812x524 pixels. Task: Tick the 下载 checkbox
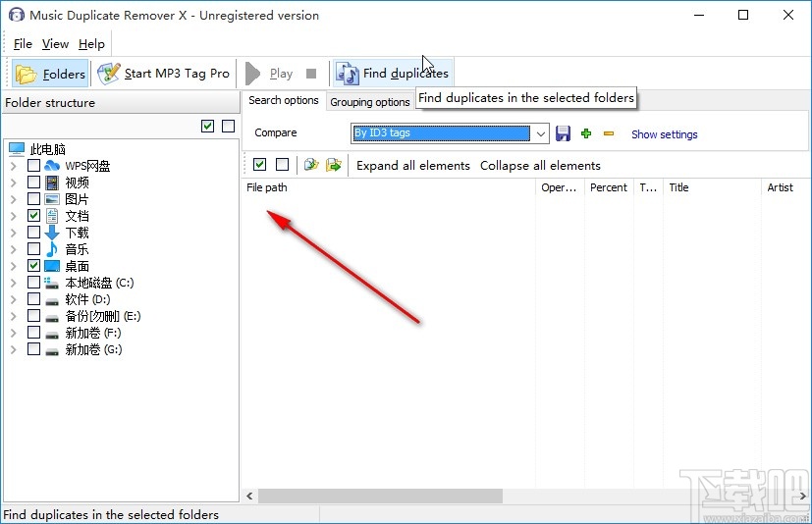(x=33, y=232)
